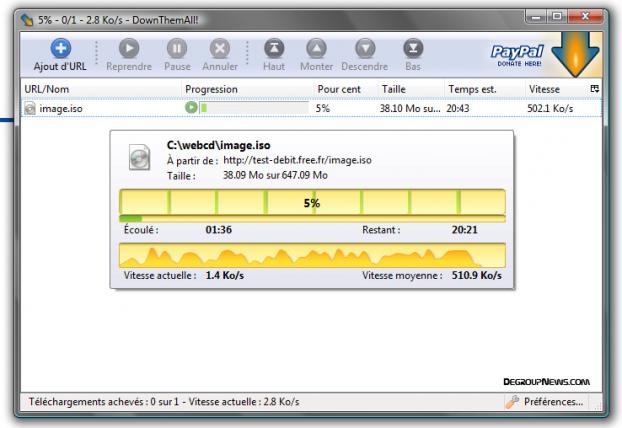
Task: Click the DownThemAll title bar icon
Action: (27, 20)
